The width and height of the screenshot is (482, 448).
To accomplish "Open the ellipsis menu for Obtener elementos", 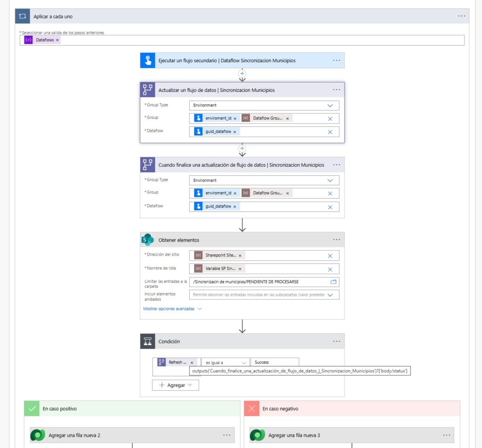I will click(x=337, y=240).
